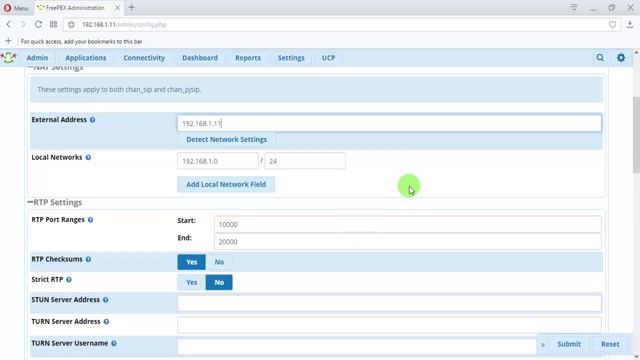The image size is (640, 360).
Task: Set RTP Checksums to No
Action: [219, 262]
